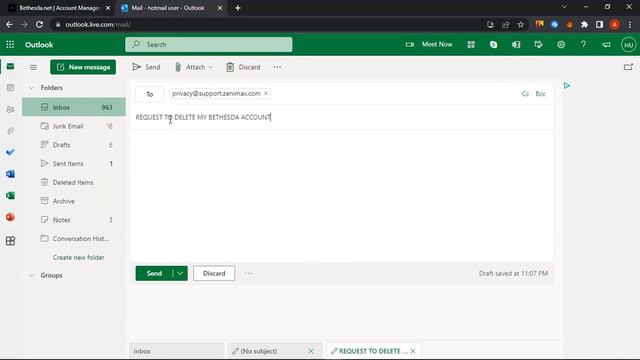
Task: Click into the message body area
Action: [342, 196]
